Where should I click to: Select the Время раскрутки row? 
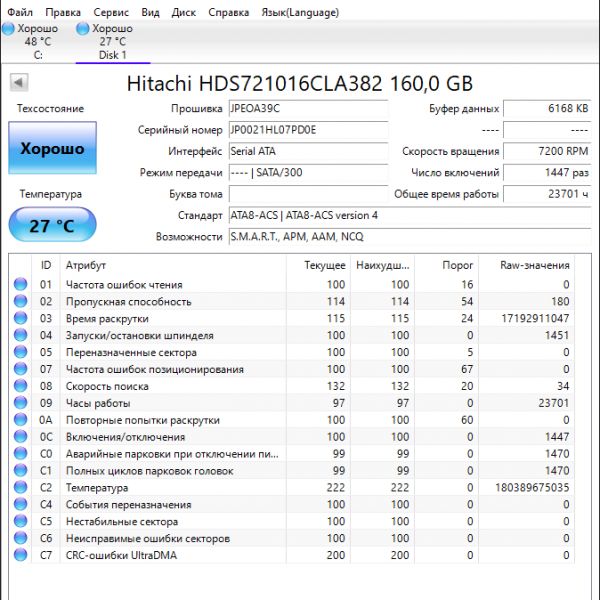point(292,318)
